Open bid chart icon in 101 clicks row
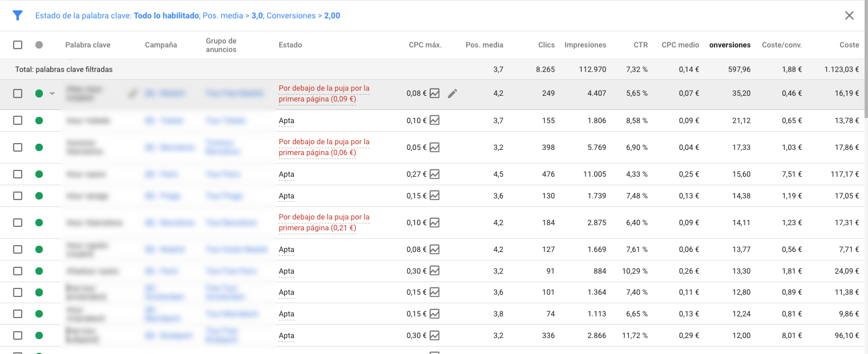This screenshot has height=354, width=868. pos(434,292)
